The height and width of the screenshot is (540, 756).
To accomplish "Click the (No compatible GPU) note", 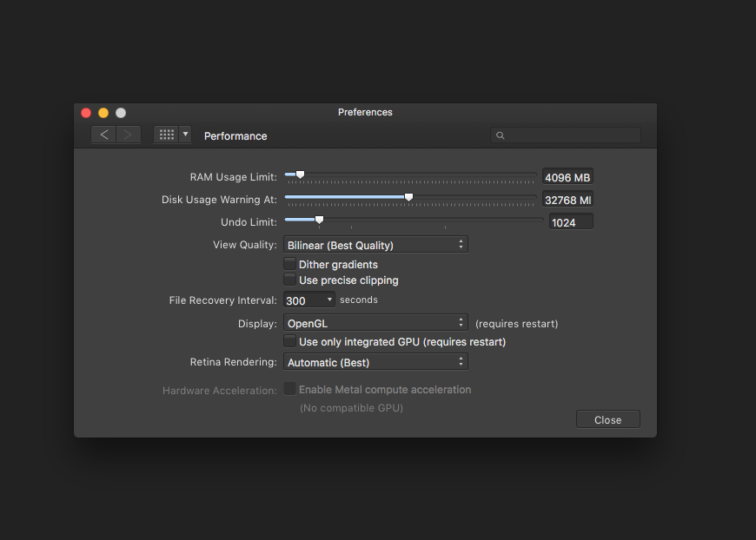I will click(x=351, y=408).
